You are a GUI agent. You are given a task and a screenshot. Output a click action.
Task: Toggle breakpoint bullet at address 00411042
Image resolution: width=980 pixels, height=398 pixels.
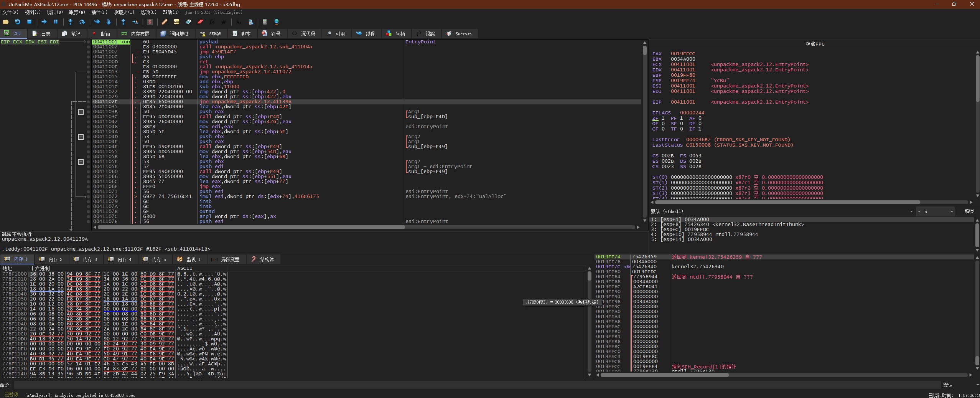89,122
